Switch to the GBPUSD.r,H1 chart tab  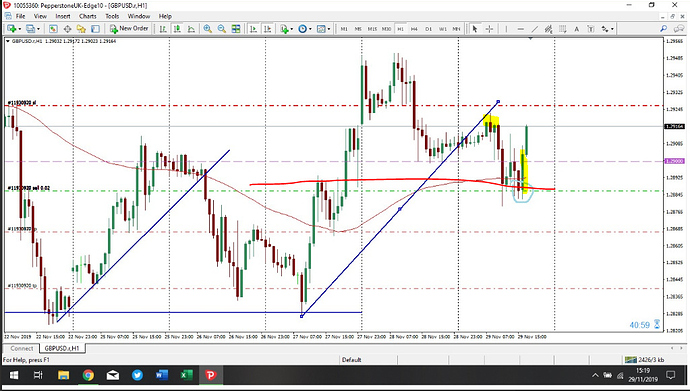[x=62, y=348]
